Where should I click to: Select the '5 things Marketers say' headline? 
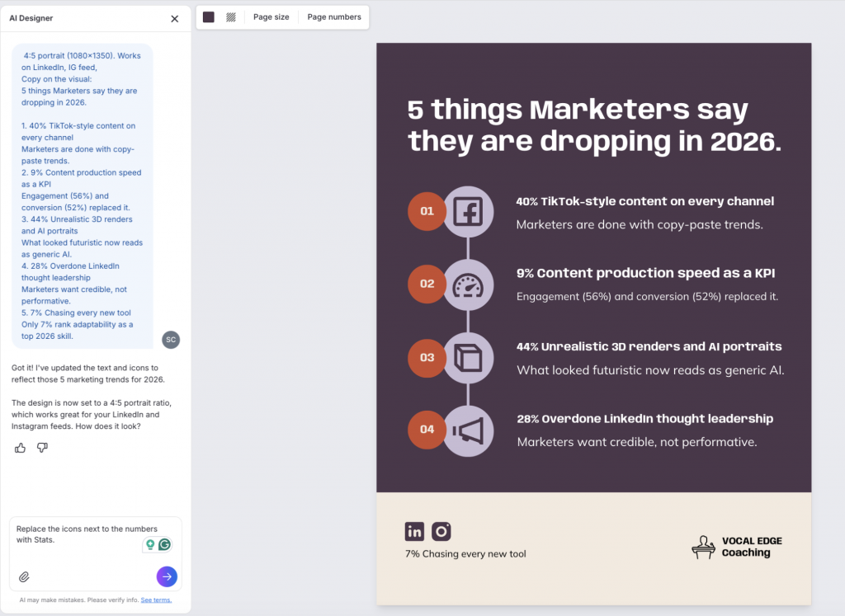[594, 125]
